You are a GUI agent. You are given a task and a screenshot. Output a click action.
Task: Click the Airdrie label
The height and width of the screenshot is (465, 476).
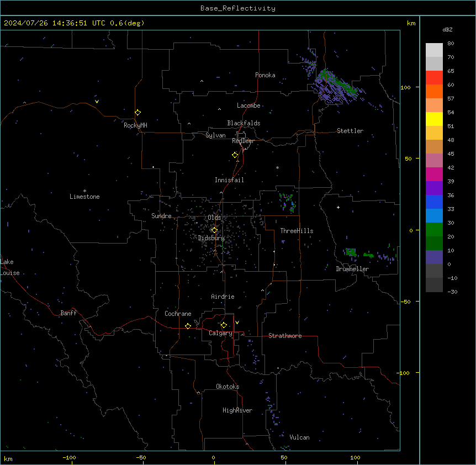(223, 297)
